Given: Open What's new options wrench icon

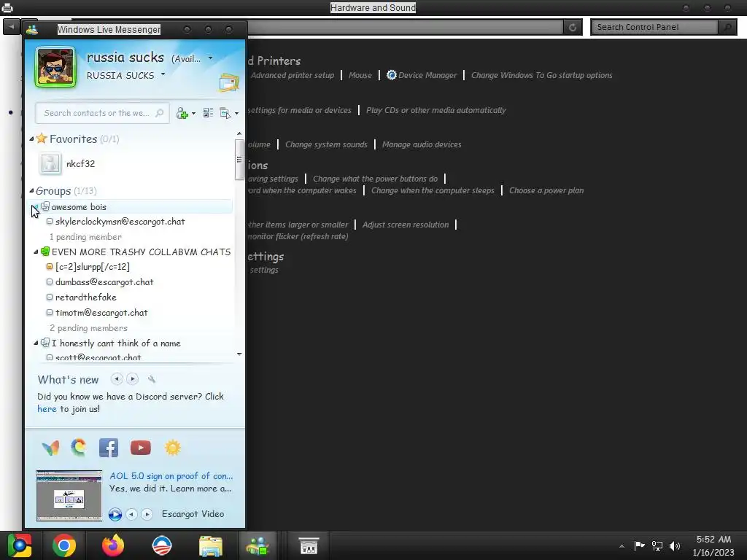Looking at the screenshot, I should tap(152, 379).
